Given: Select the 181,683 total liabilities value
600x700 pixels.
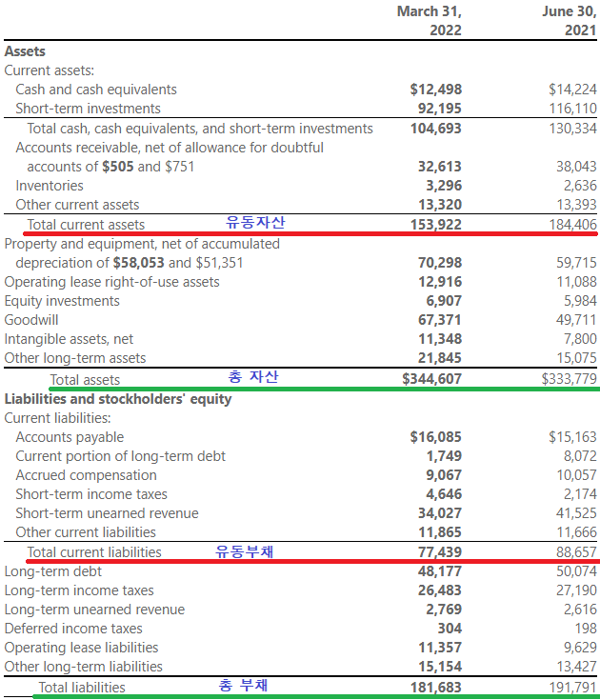Looking at the screenshot, I should [x=436, y=688].
